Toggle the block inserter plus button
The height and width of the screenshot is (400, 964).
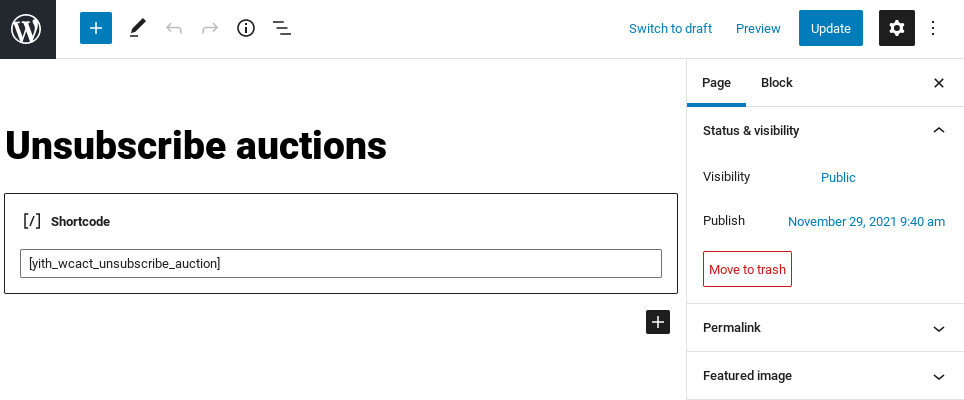pos(96,28)
